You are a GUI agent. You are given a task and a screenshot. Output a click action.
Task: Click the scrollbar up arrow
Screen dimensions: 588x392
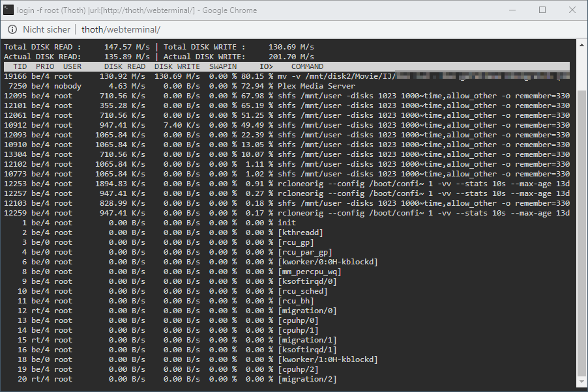coord(581,45)
